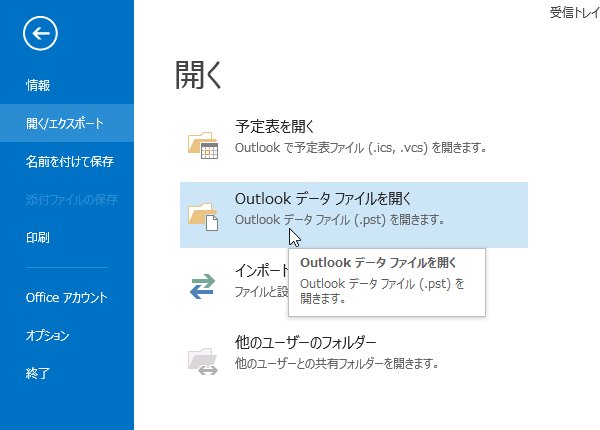Click the shared folder icon for 他のユーザーのフォルダー

tap(203, 361)
